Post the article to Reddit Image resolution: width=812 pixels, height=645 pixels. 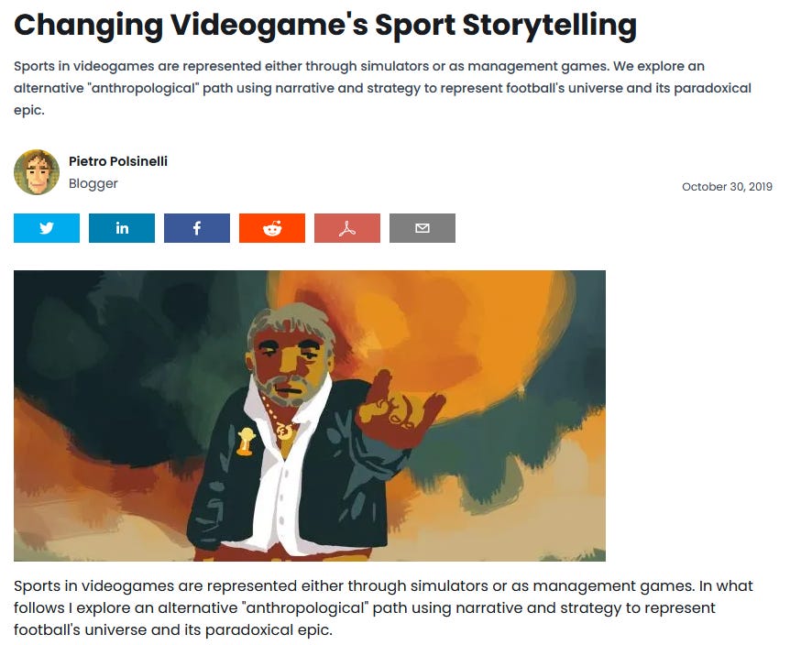point(272,228)
